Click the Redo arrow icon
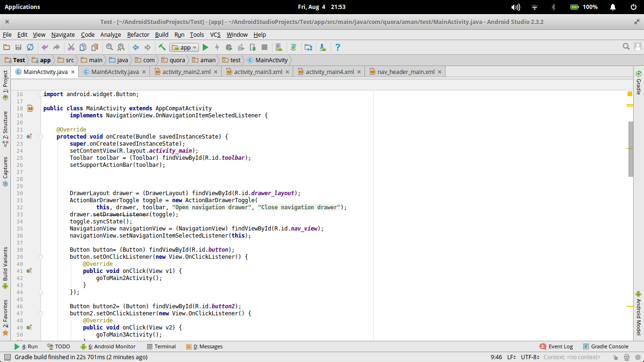Screen dimensions: 644x362 [x=57, y=47]
